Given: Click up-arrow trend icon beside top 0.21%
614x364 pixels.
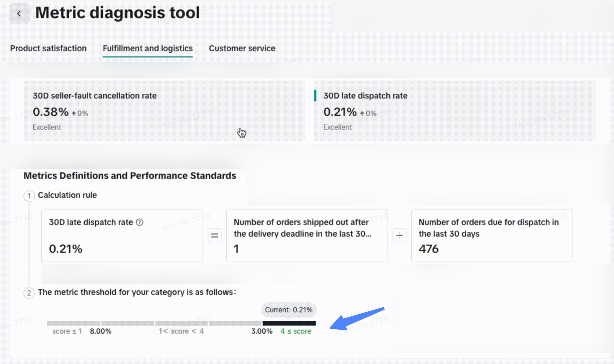Looking at the screenshot, I should 362,113.
